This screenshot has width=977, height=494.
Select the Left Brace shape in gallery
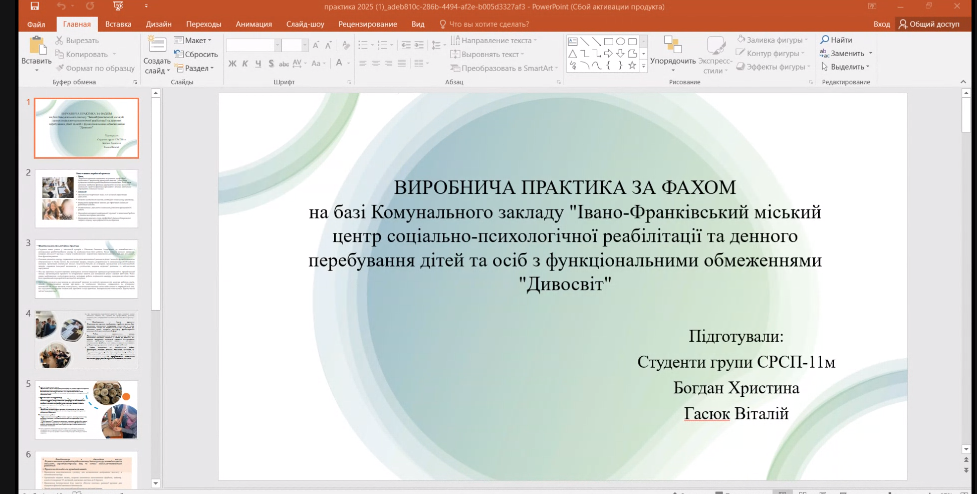pyautogui.click(x=608, y=65)
